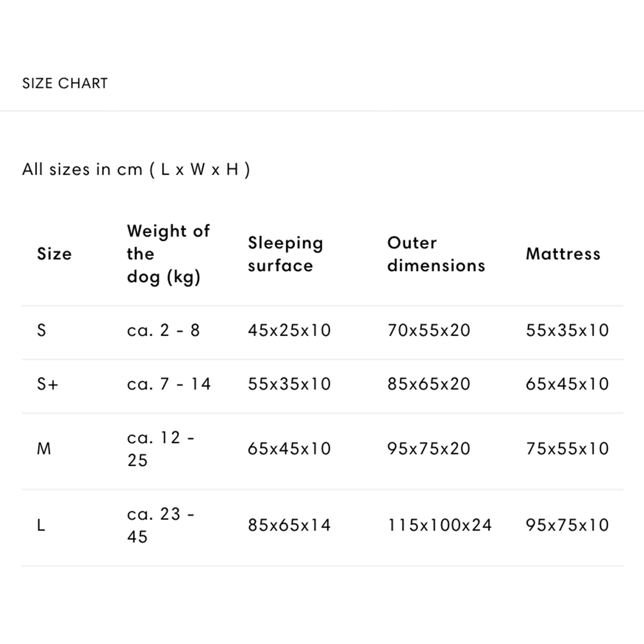Click the Sleeping surface column header
This screenshot has width=644, height=644.
point(285,254)
